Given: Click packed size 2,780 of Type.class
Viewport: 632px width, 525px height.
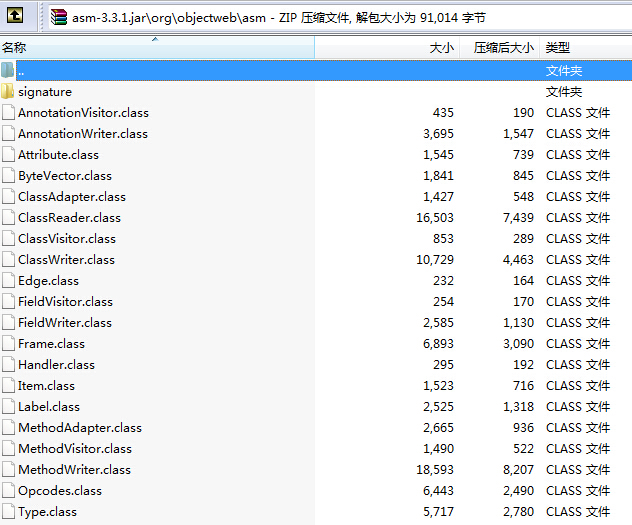Looking at the screenshot, I should [518, 512].
